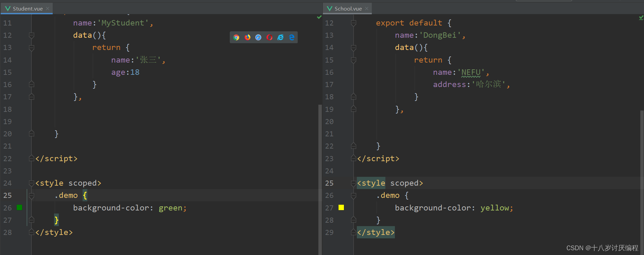Click 'export default' keyword in School.vue

click(x=409, y=23)
